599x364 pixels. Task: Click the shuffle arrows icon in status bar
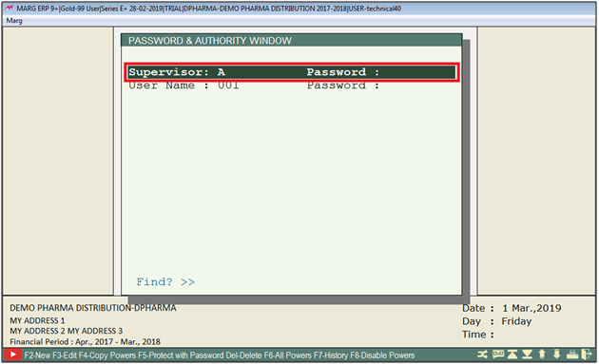[x=482, y=354]
